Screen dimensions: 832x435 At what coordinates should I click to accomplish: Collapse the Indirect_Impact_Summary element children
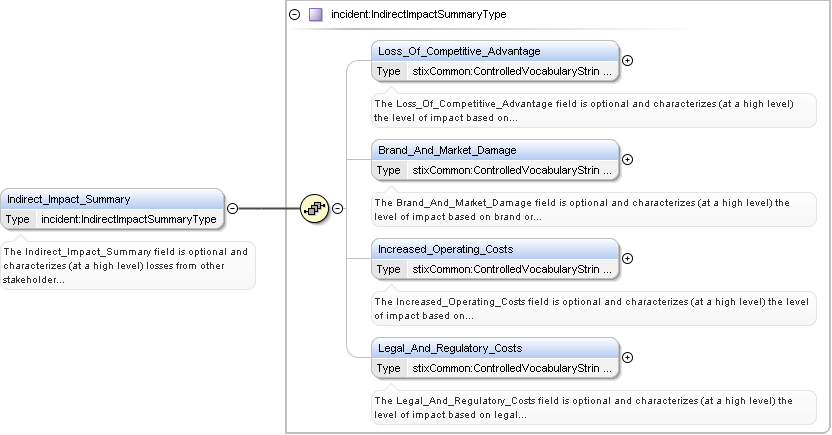[x=232, y=209]
